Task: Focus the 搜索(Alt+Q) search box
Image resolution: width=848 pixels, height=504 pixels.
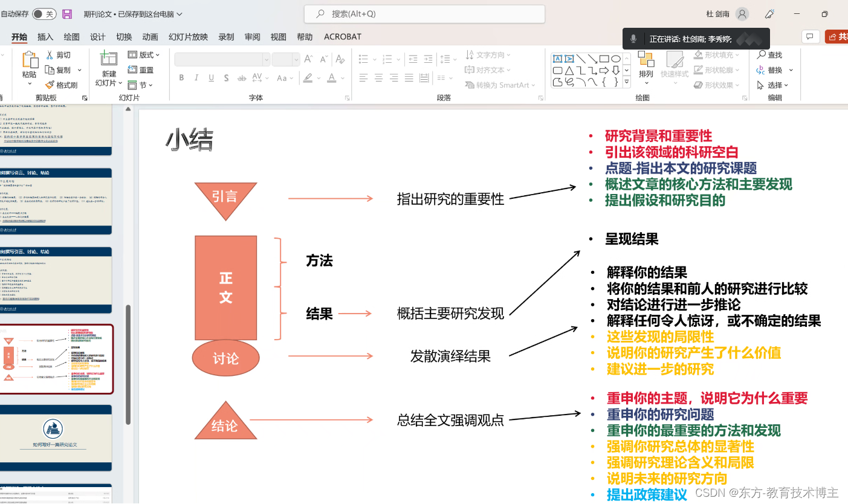Action: click(x=424, y=14)
